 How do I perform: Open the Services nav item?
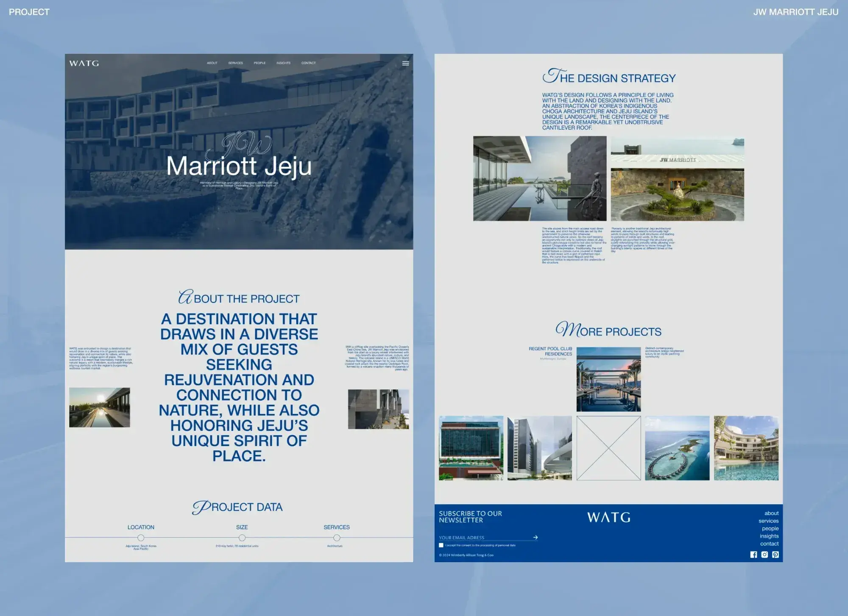(236, 63)
